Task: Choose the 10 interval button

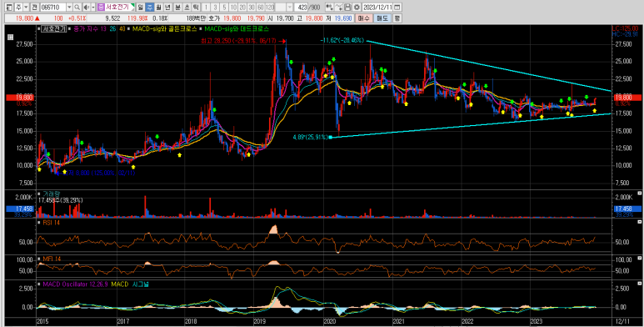Action: click(x=233, y=8)
